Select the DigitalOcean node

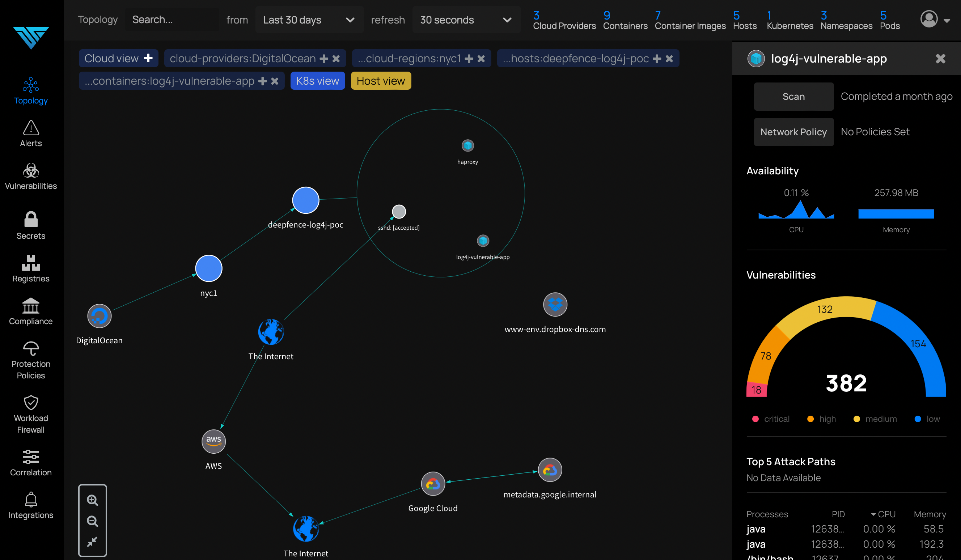[x=99, y=316]
